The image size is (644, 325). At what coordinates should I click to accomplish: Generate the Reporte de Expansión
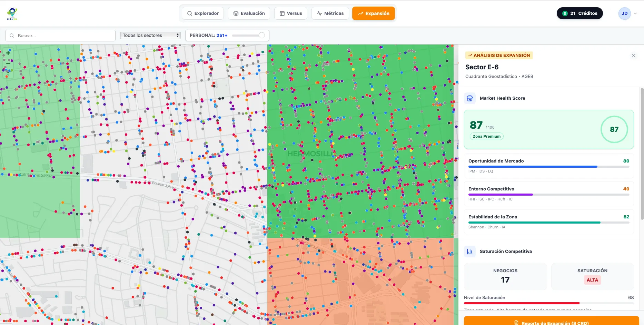(551, 322)
